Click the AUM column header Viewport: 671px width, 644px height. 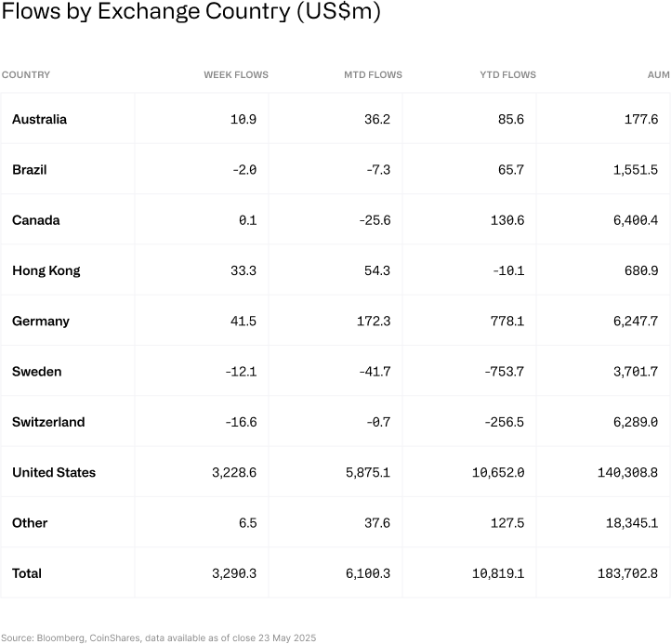coord(658,74)
